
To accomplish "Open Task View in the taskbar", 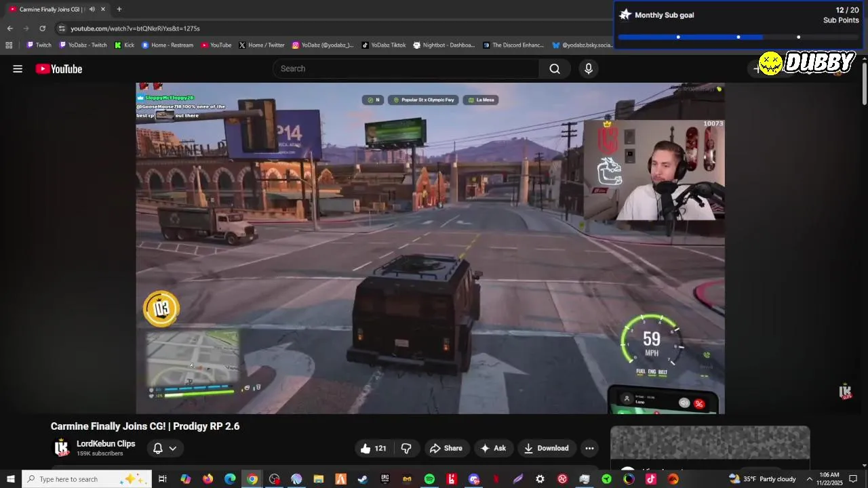I will coord(163,479).
